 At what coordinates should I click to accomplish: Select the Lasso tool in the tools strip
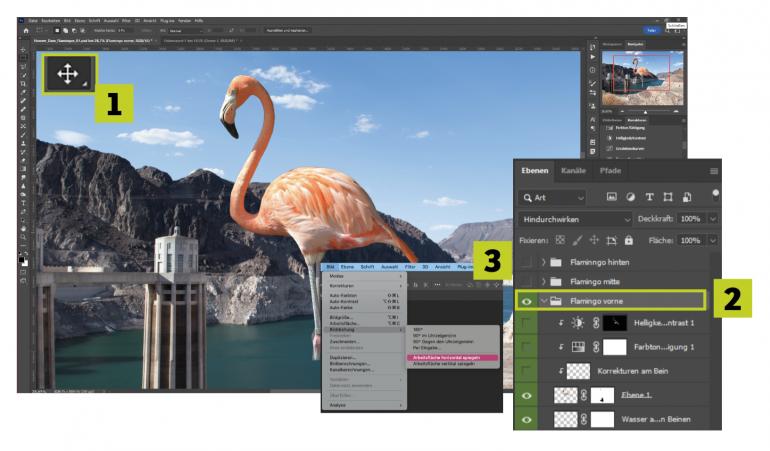23,66
